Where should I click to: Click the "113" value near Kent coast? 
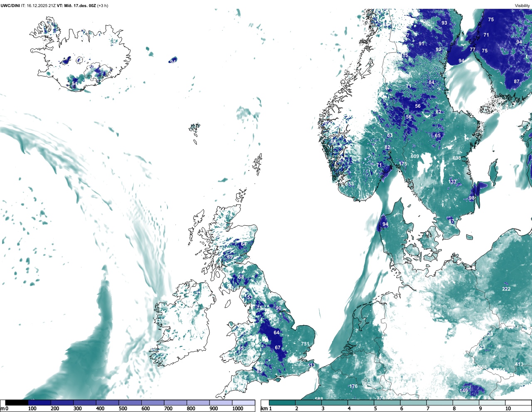[312, 365]
